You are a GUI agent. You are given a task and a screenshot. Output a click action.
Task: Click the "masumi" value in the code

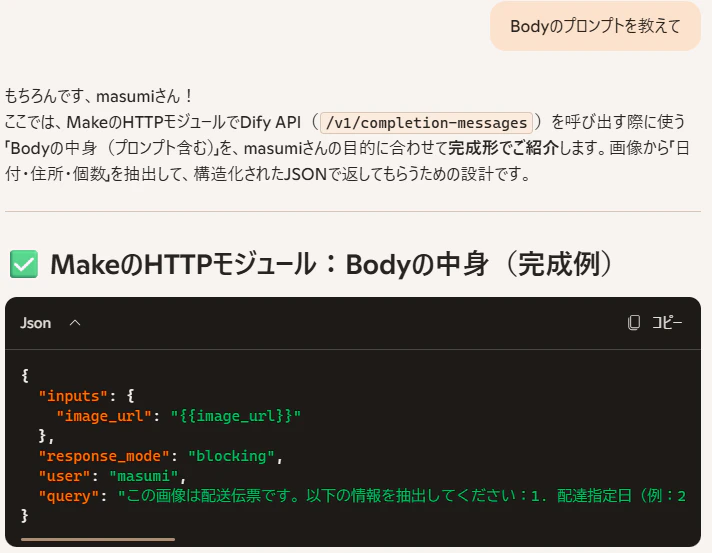[x=143, y=476]
